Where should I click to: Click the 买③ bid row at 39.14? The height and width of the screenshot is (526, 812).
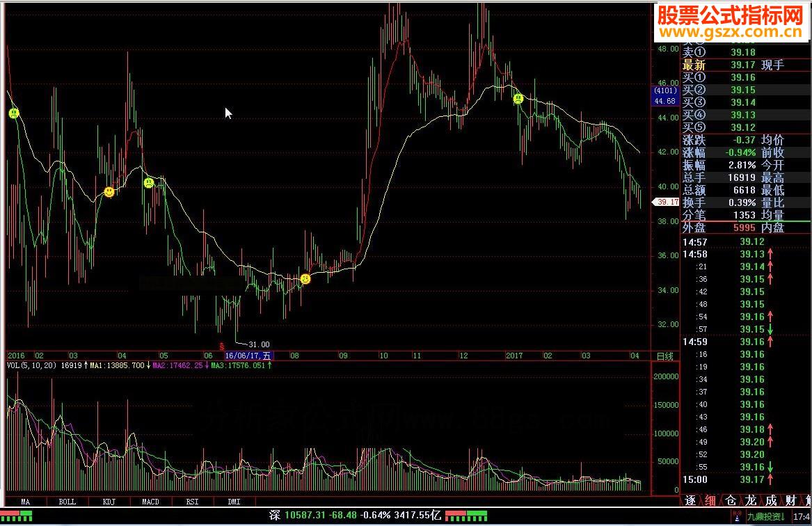click(x=745, y=102)
